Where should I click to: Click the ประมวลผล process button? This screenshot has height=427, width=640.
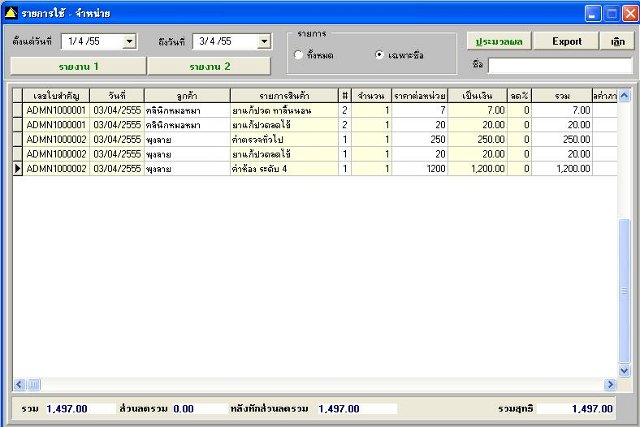[x=499, y=41]
